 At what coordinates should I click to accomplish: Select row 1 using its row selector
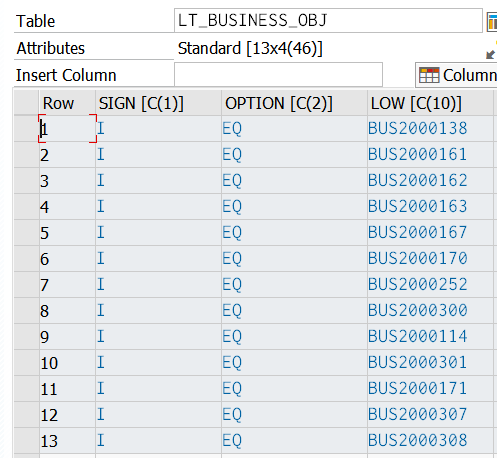coord(27,129)
